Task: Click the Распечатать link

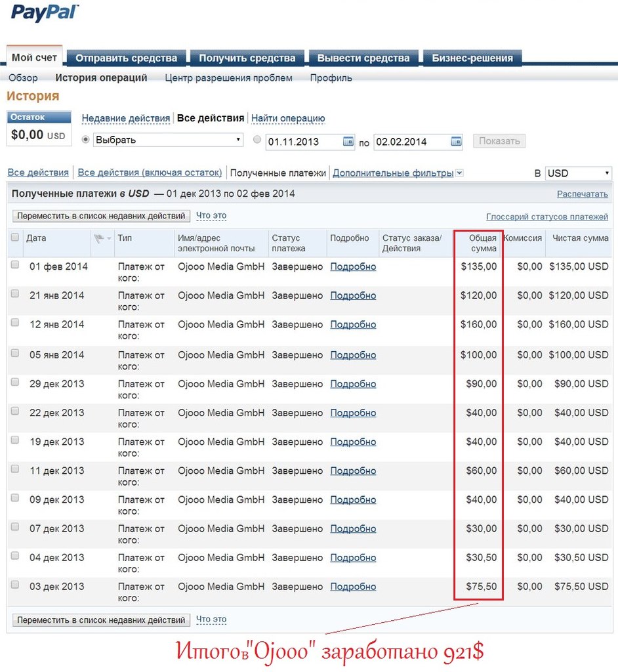Action: coord(583,194)
